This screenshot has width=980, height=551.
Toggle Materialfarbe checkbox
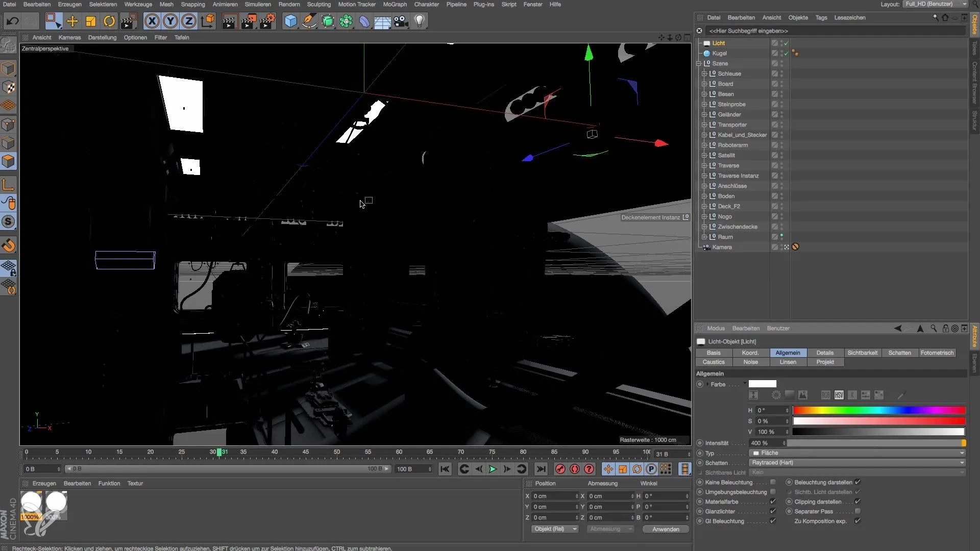click(x=773, y=502)
